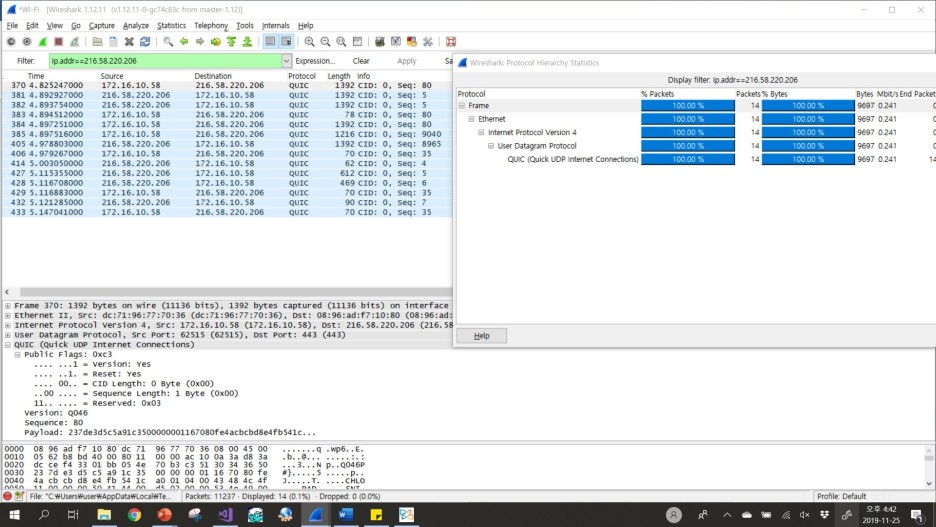
Task: Zoom out the packet text
Action: pyautogui.click(x=325, y=42)
